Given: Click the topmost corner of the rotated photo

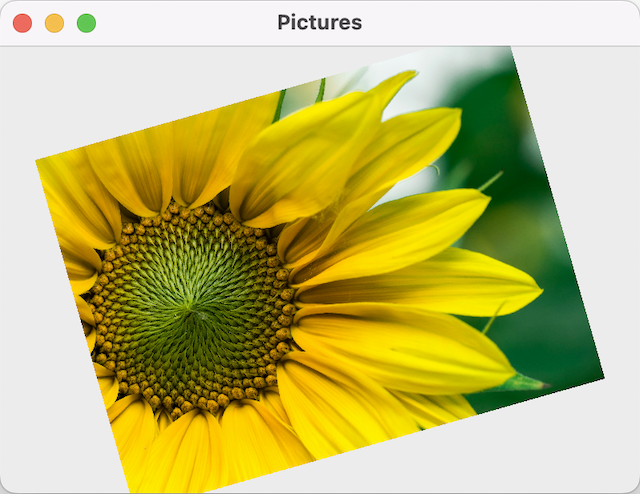Looking at the screenshot, I should click(x=511, y=48).
